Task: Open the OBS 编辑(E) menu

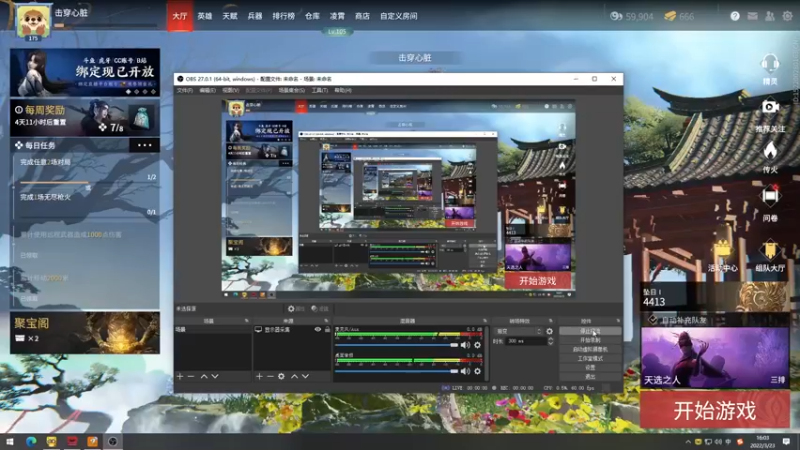Action: 207,90
